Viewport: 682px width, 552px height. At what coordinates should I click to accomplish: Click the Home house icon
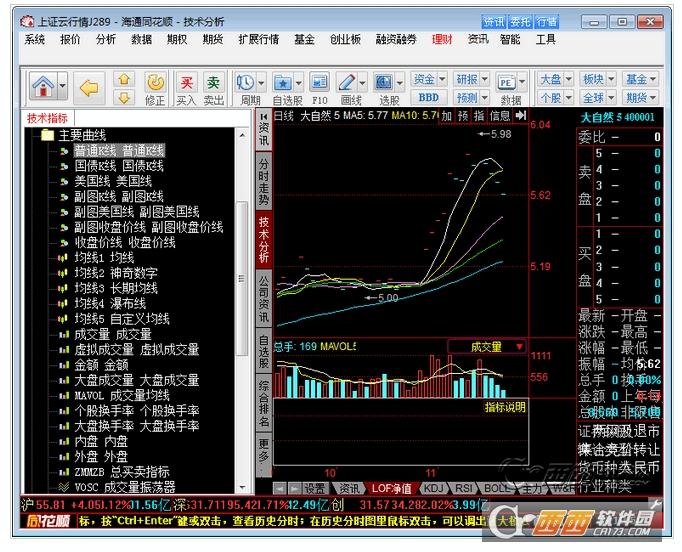[x=43, y=86]
